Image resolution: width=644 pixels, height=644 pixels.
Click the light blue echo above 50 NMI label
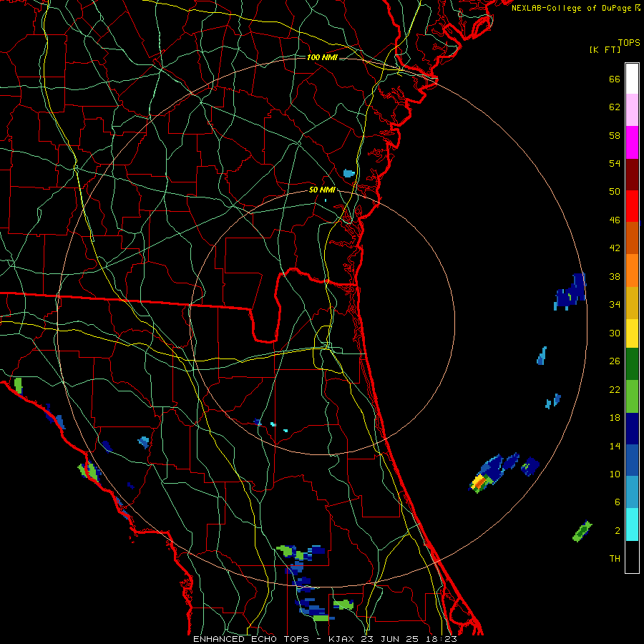[348, 173]
